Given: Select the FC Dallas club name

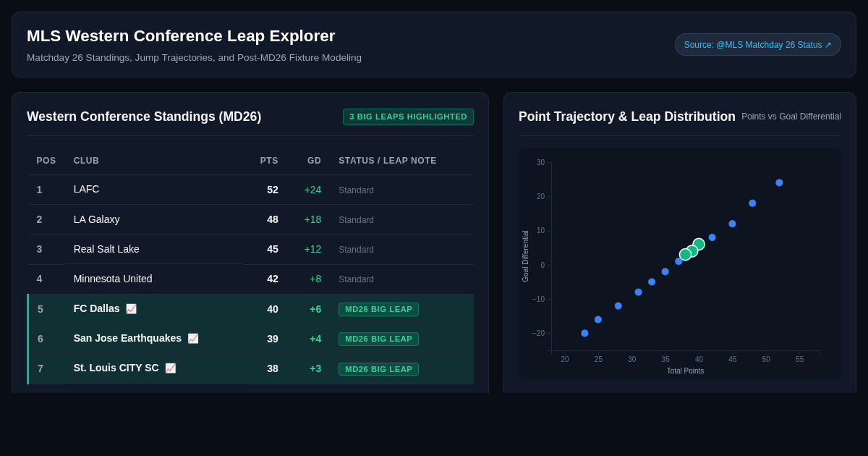Looking at the screenshot, I should 97,308.
